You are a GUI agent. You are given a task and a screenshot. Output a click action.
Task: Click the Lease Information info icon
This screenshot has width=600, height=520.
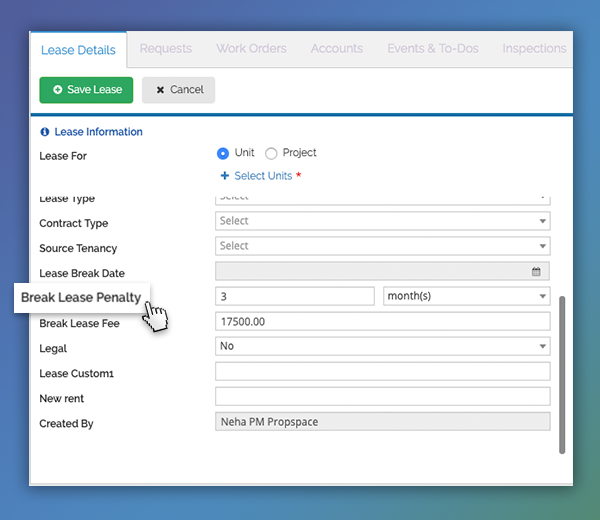(x=45, y=132)
